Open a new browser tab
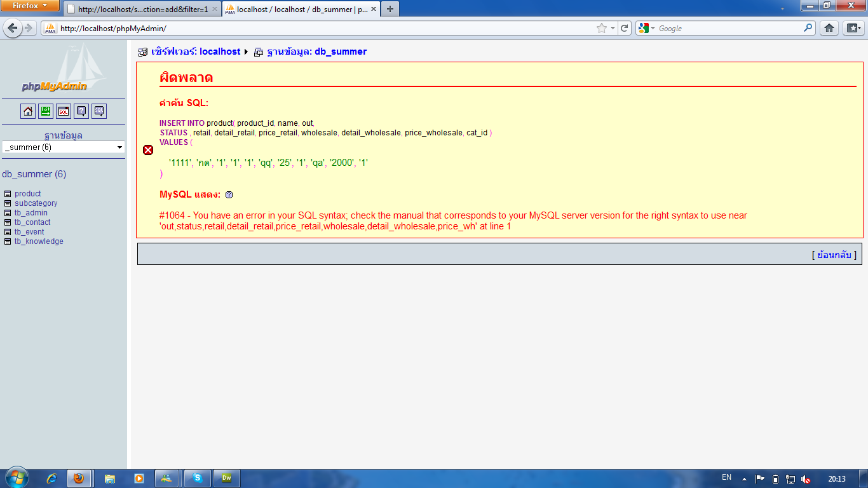The image size is (868, 488). click(390, 9)
